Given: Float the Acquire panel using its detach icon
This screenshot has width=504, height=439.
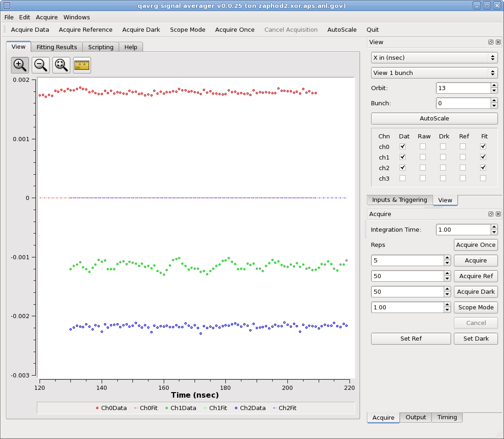Looking at the screenshot, I should point(491,214).
